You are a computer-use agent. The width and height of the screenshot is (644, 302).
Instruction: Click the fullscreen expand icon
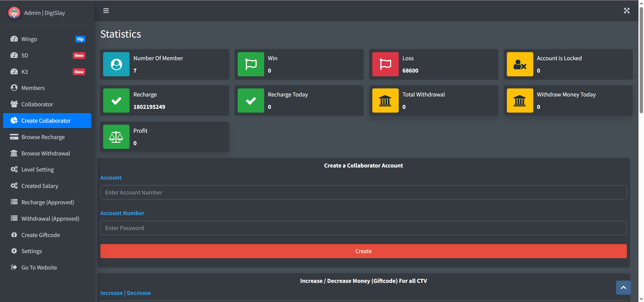(627, 11)
